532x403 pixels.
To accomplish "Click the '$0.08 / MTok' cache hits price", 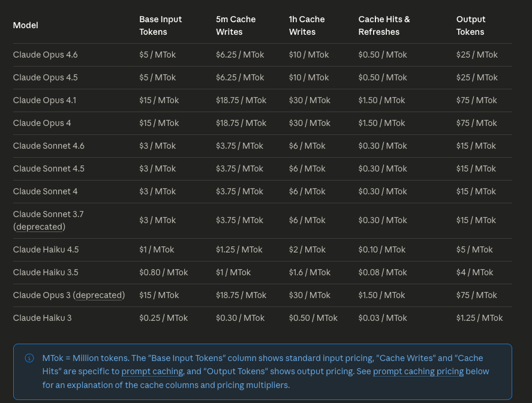I will tap(383, 272).
